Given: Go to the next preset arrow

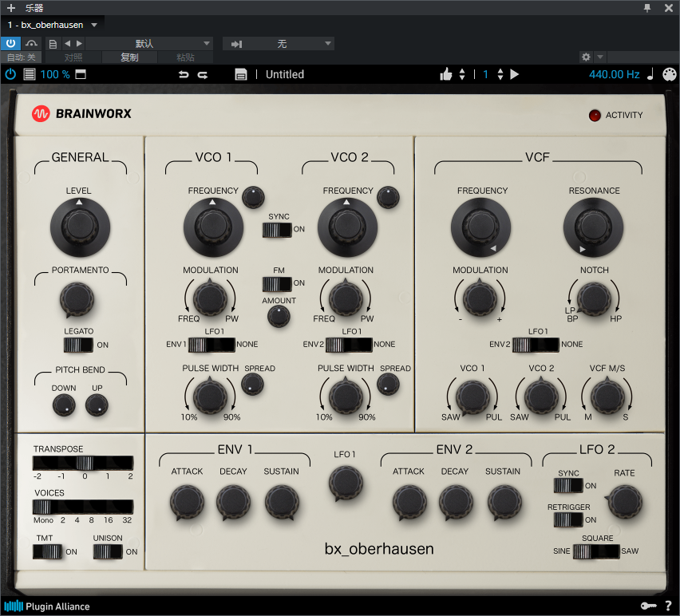Looking at the screenshot, I should [79, 43].
